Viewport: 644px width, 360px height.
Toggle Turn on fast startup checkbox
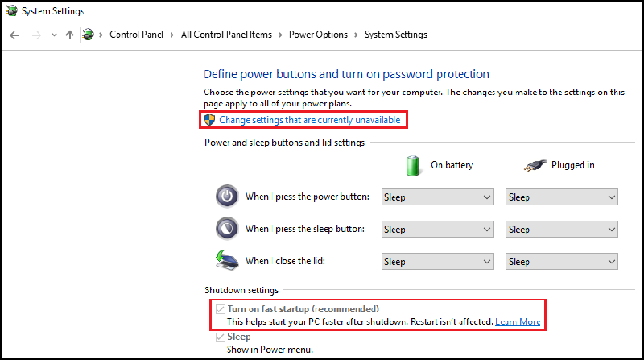pyautogui.click(x=220, y=308)
